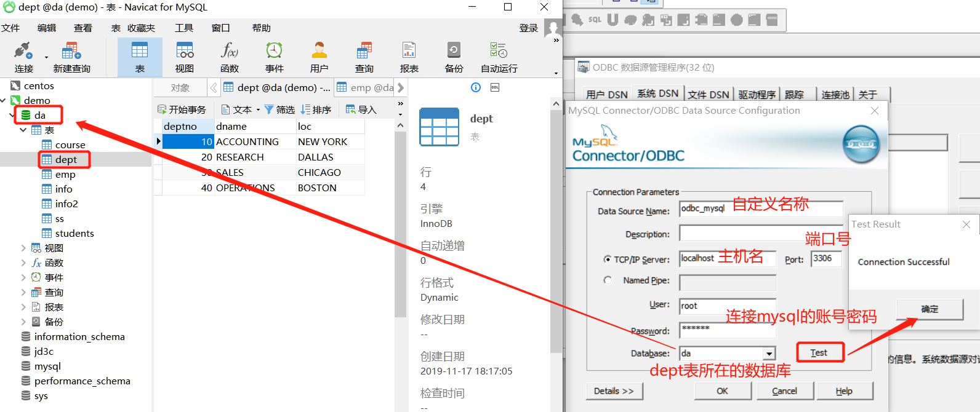Click the Help button in the ODBC configuration
Image resolution: width=980 pixels, height=412 pixels.
click(844, 391)
